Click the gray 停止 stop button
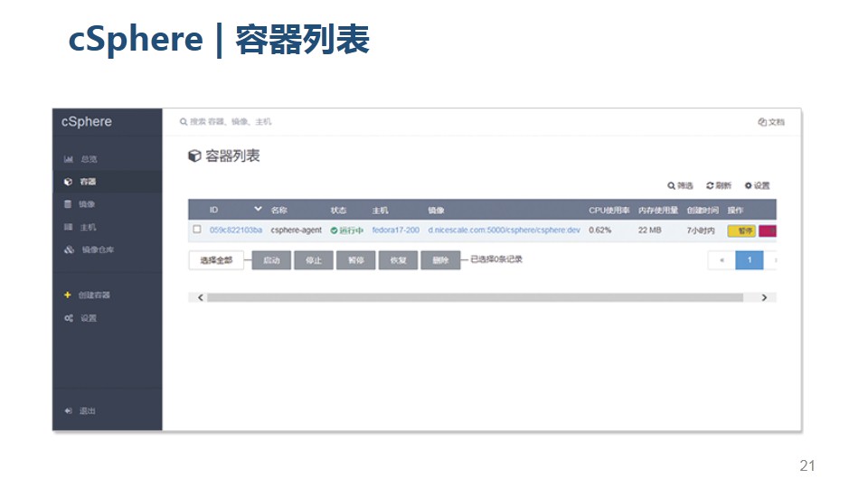Viewport: 868px width, 488px height. [314, 260]
